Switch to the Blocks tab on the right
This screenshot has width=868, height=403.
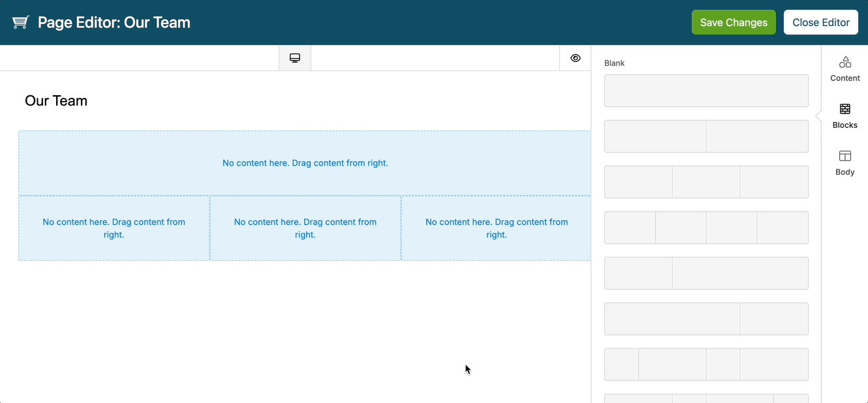pos(845,115)
